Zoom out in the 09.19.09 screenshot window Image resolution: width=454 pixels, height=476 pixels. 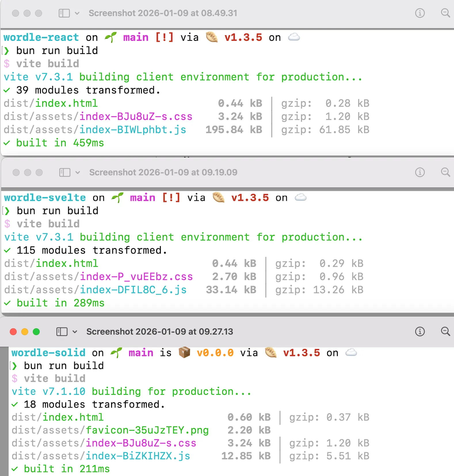pos(445,172)
